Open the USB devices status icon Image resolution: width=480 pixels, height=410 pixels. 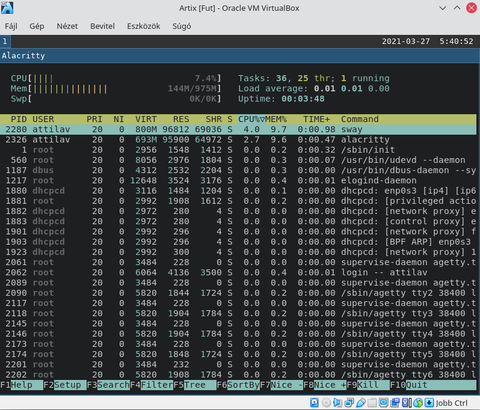point(361,403)
